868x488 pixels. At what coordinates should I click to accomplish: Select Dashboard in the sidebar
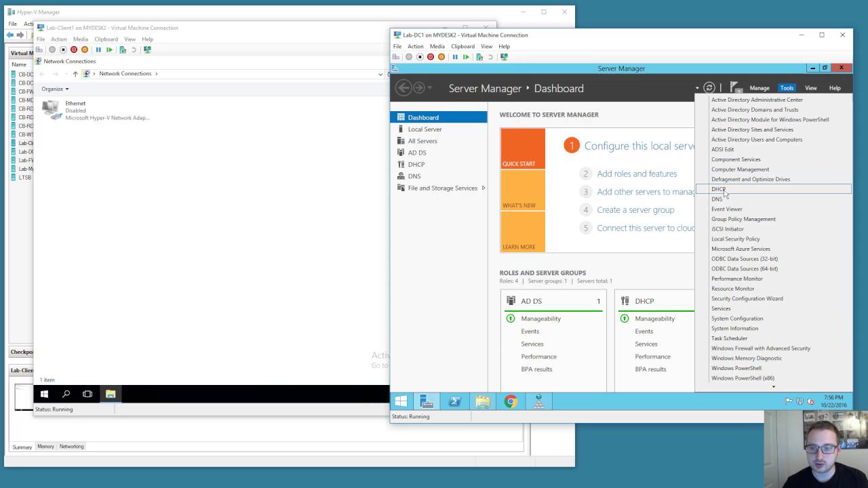[439, 117]
